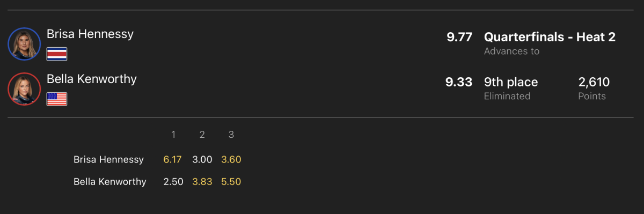The image size is (644, 214).
Task: Click Bella Kenworthy's 2.50 wave score
Action: click(173, 182)
